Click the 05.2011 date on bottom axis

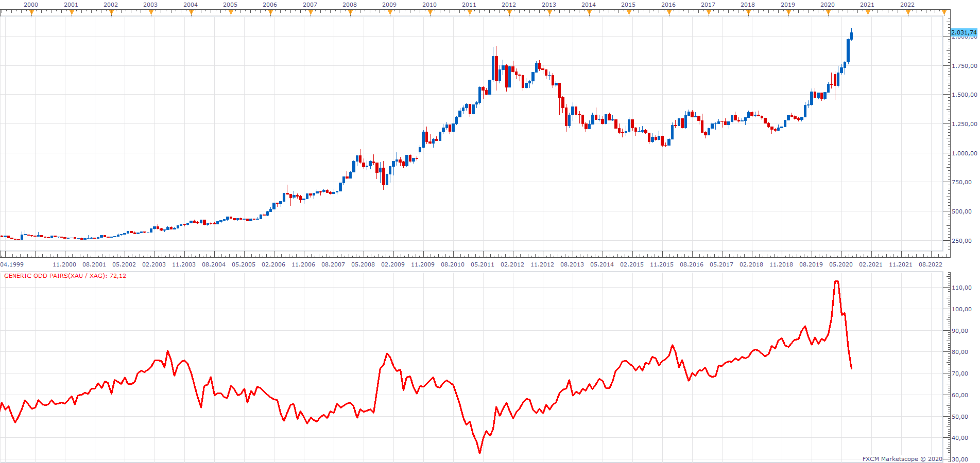[483, 264]
